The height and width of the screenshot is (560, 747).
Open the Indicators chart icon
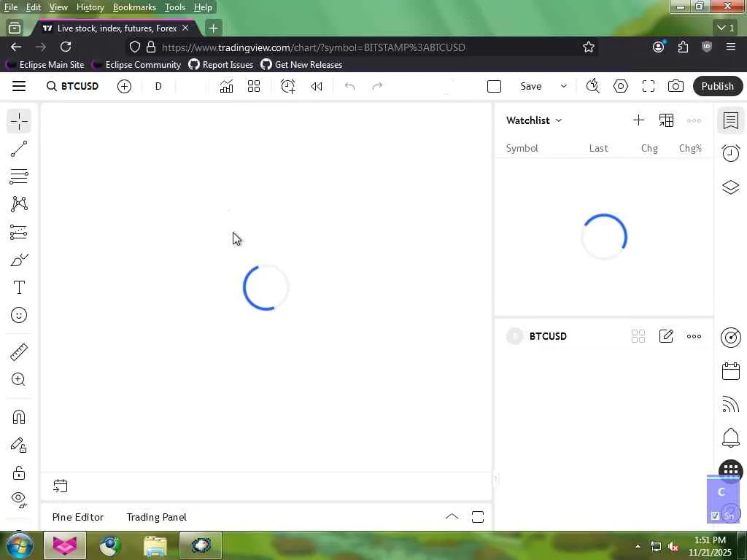[226, 86]
